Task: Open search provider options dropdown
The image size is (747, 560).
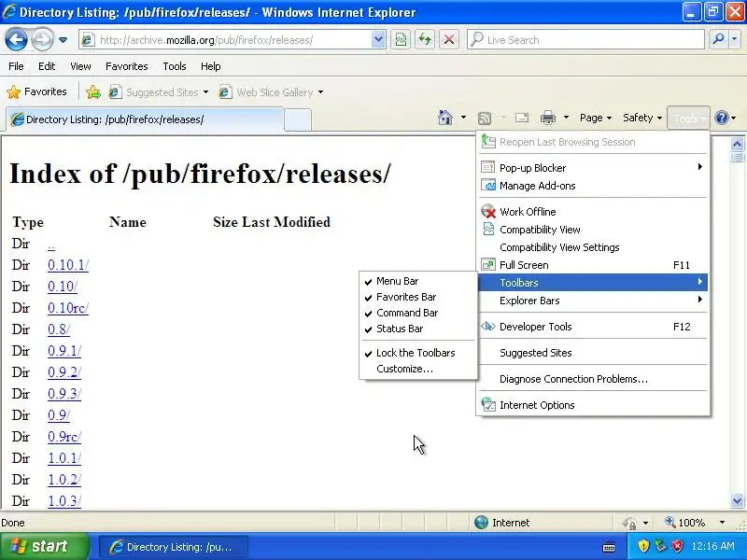Action: 735,39
